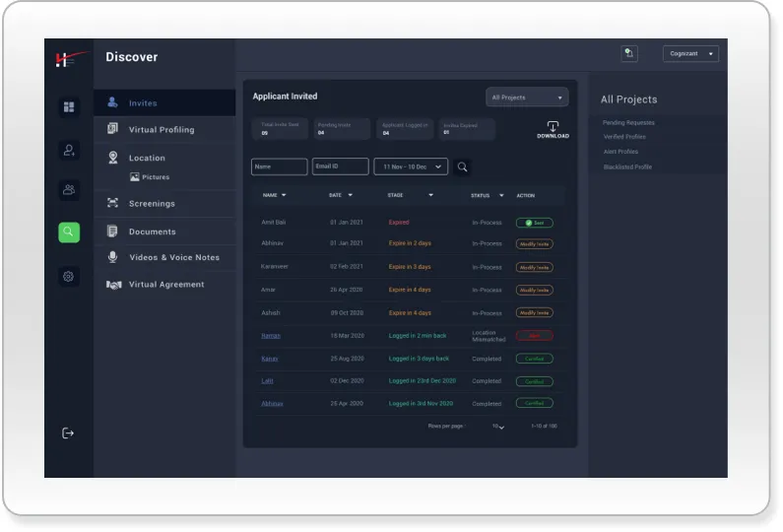Image resolution: width=783 pixels, height=532 pixels.
Task: Select the green Discover search icon
Action: pos(69,233)
